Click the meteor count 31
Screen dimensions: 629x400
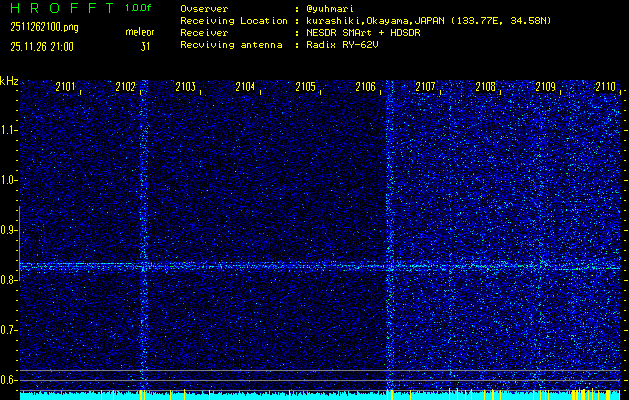(x=145, y=47)
